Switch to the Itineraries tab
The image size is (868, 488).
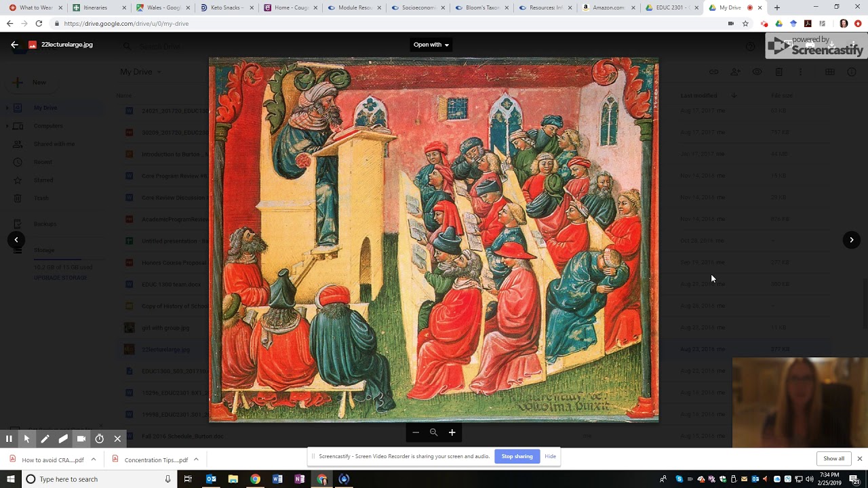99,7
